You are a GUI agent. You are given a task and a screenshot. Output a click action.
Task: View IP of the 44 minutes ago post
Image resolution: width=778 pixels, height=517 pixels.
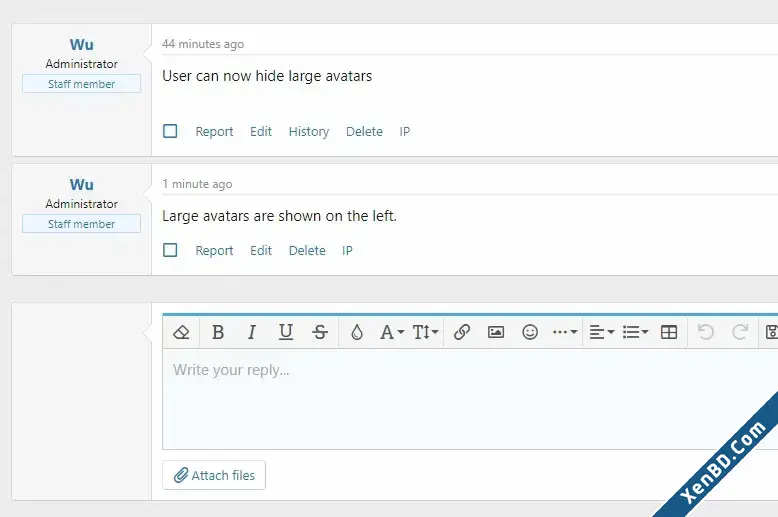click(x=405, y=131)
